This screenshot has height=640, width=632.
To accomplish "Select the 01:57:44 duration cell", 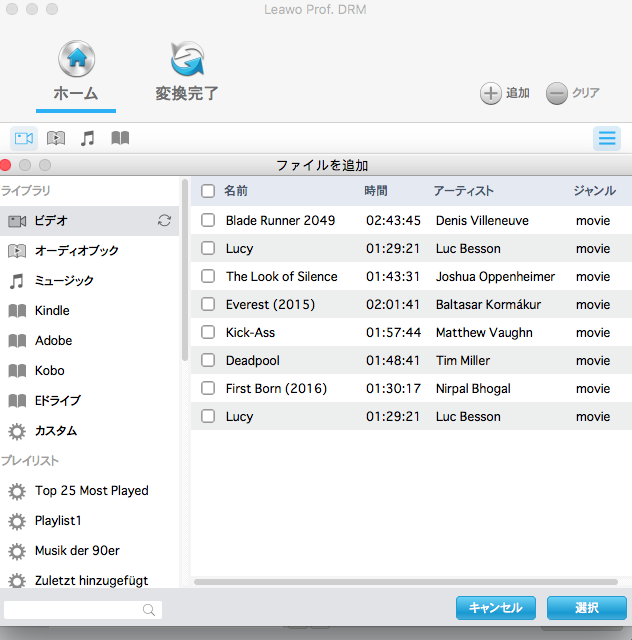I will coord(393,332).
